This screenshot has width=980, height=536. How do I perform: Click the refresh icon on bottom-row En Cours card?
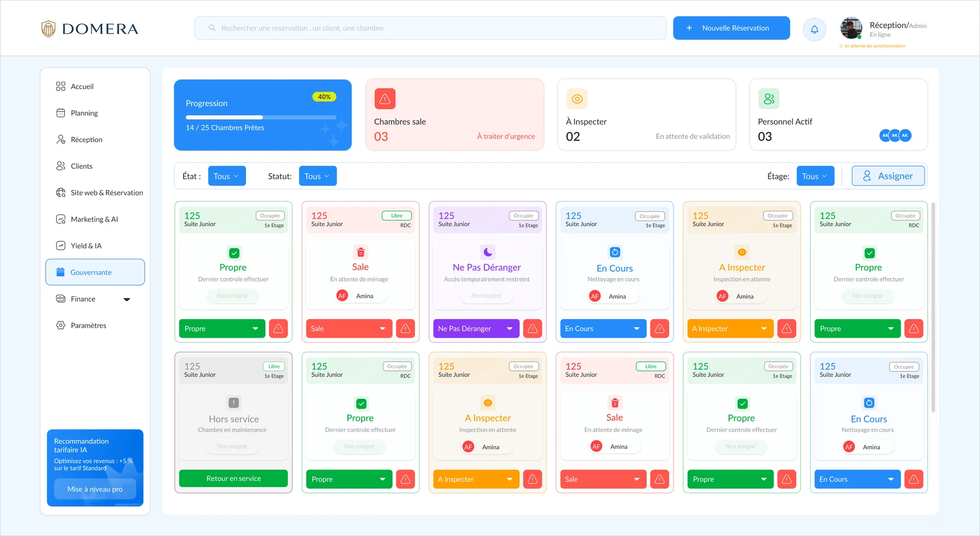tap(869, 403)
